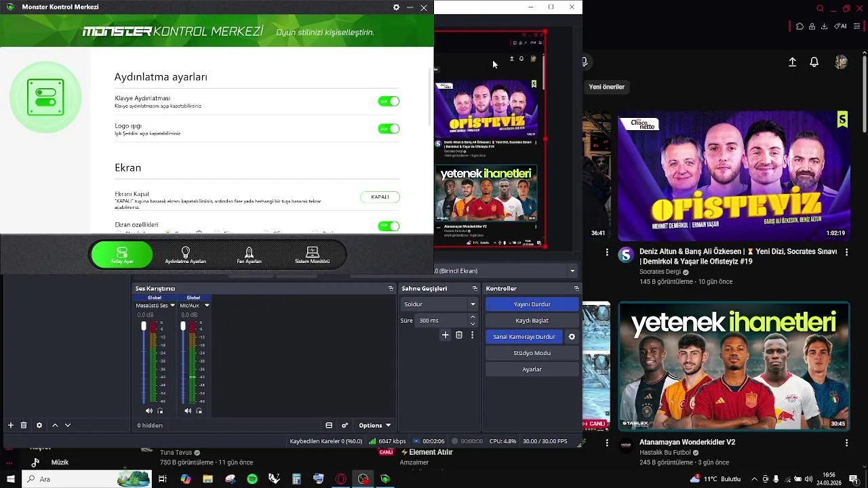Open the menu right of the Ofisteyiz #19 title
868x488 pixels.
point(846,251)
